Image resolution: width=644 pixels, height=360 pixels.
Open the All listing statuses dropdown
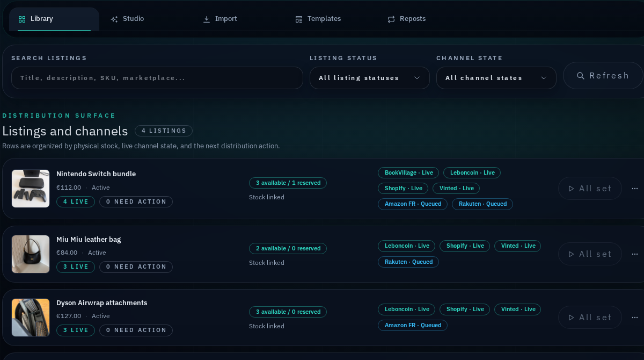(370, 78)
